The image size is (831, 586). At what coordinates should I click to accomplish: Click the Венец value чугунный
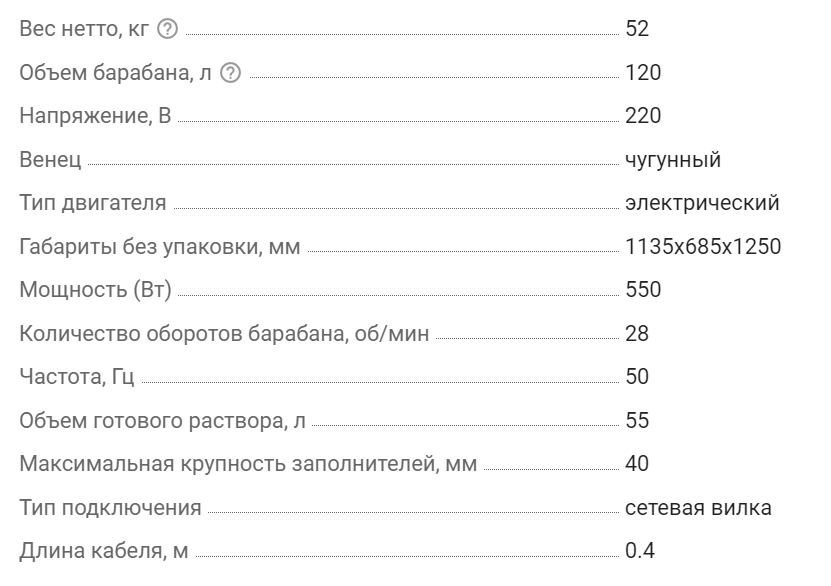[673, 160]
